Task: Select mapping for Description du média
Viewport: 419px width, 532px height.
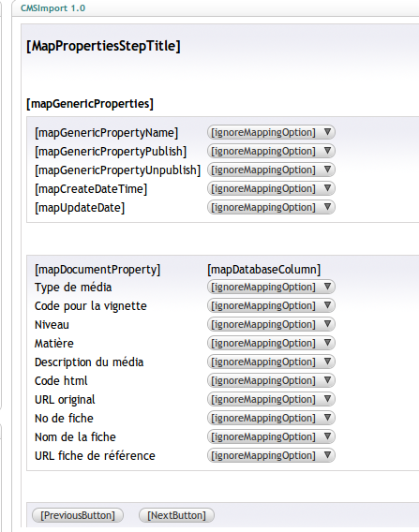Action: pos(271,362)
